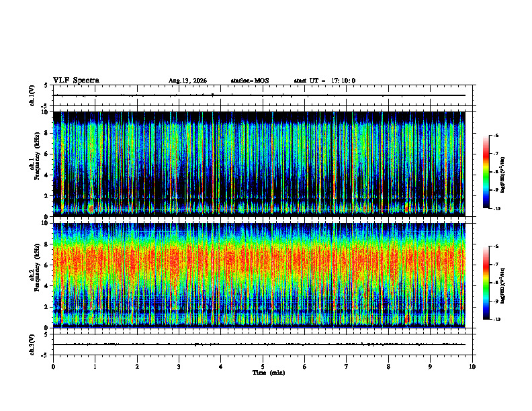Click tick label 5 on the Time axis
This screenshot has width=532, height=411.
click(263, 367)
